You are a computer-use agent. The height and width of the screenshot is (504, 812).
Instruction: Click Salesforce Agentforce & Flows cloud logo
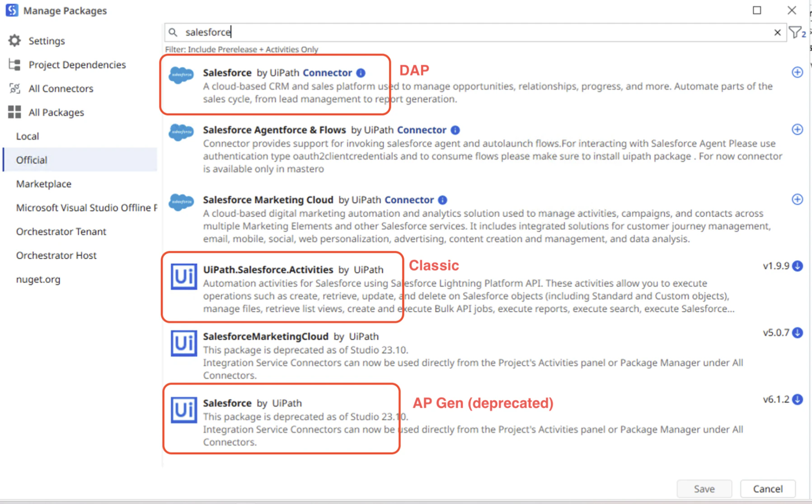tap(181, 132)
